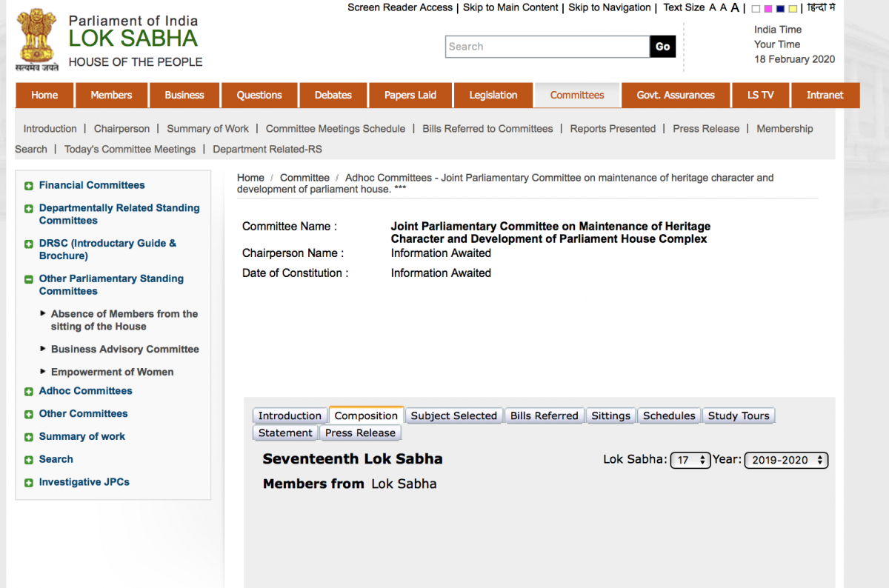Click the Lok Sabha national emblem logo
The image size is (889, 588).
pos(37,40)
